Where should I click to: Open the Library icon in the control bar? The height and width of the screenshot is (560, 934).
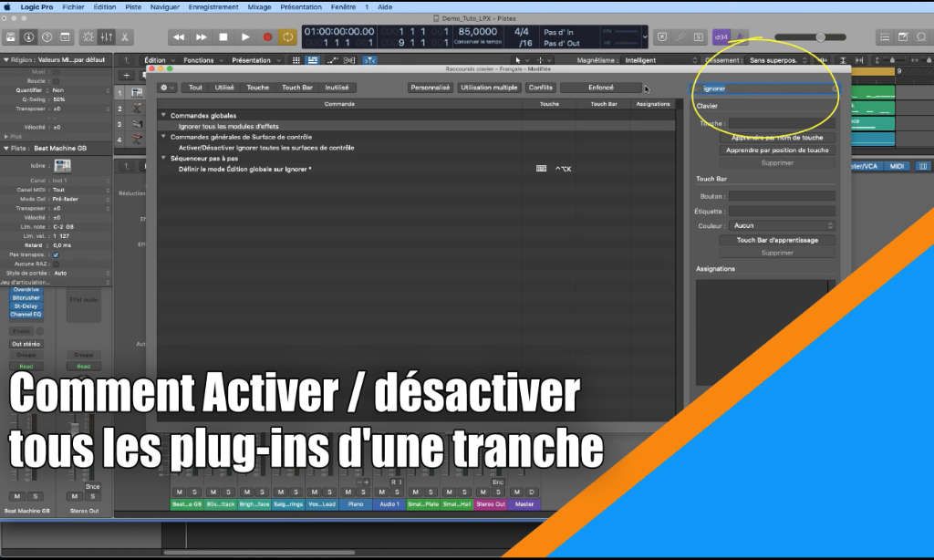tap(11, 36)
